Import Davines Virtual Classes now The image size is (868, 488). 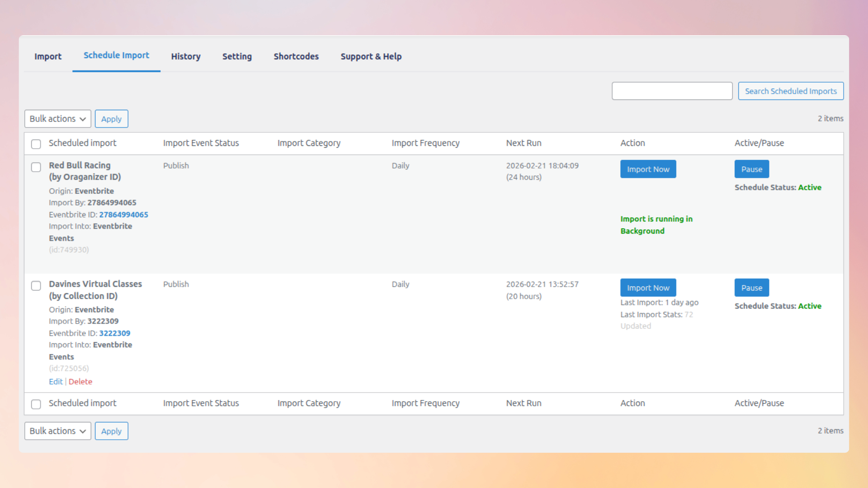648,287
